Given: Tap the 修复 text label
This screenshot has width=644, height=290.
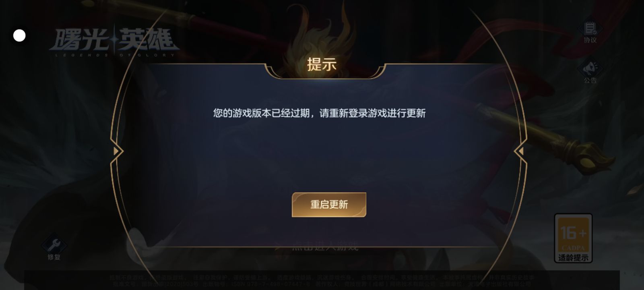Looking at the screenshot, I should (x=54, y=257).
